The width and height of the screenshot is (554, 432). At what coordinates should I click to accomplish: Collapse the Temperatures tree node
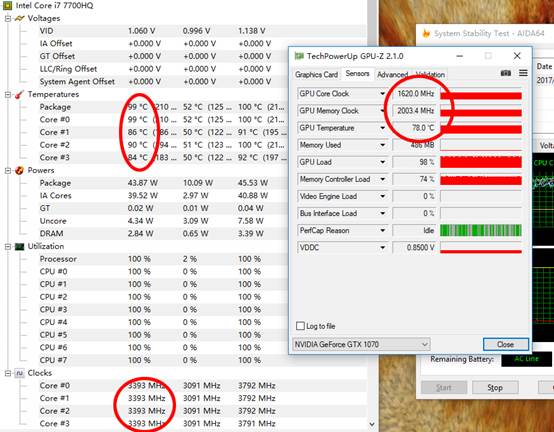click(8, 94)
